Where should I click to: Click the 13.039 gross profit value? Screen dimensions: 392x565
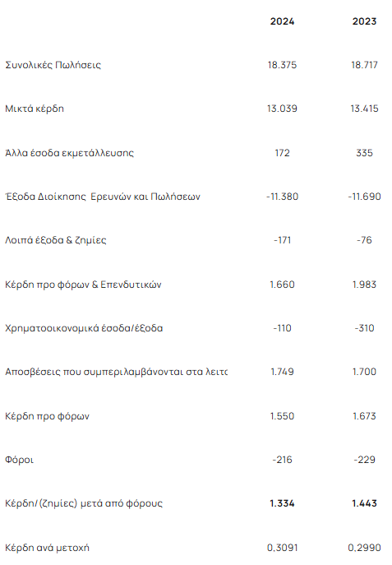(x=282, y=109)
